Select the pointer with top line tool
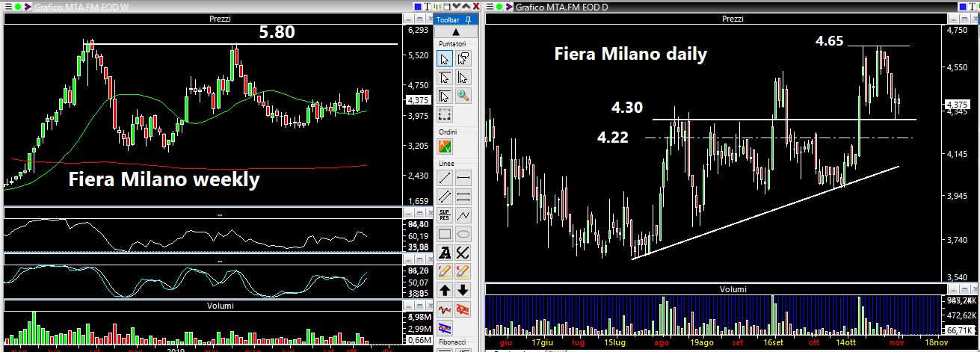The width and height of the screenshot is (980, 352). click(444, 77)
